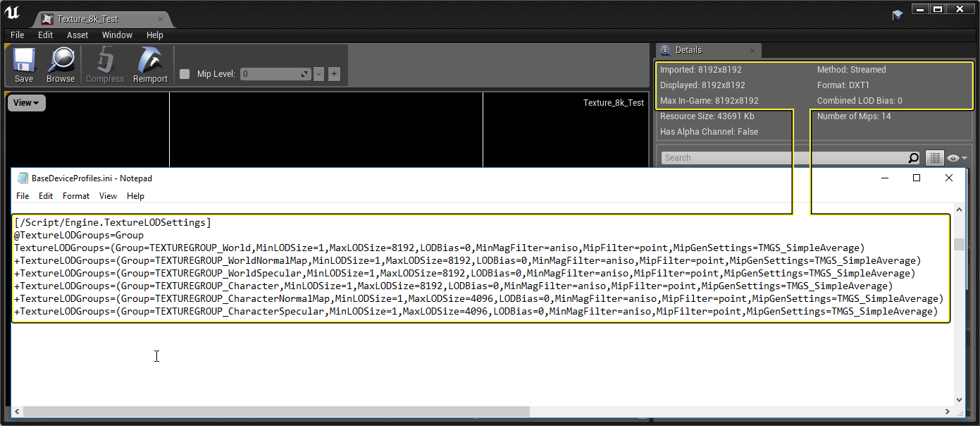Open the tutorials graduation cap icon
This screenshot has height=426, width=980.
[897, 16]
